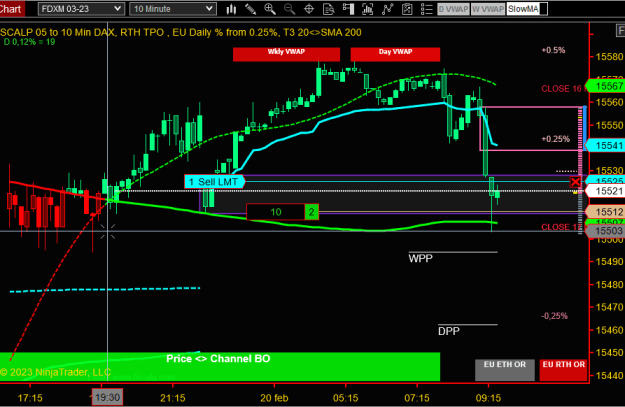625x407 pixels.
Task: Click the Price <> Channel BO bar
Action: 220,366
